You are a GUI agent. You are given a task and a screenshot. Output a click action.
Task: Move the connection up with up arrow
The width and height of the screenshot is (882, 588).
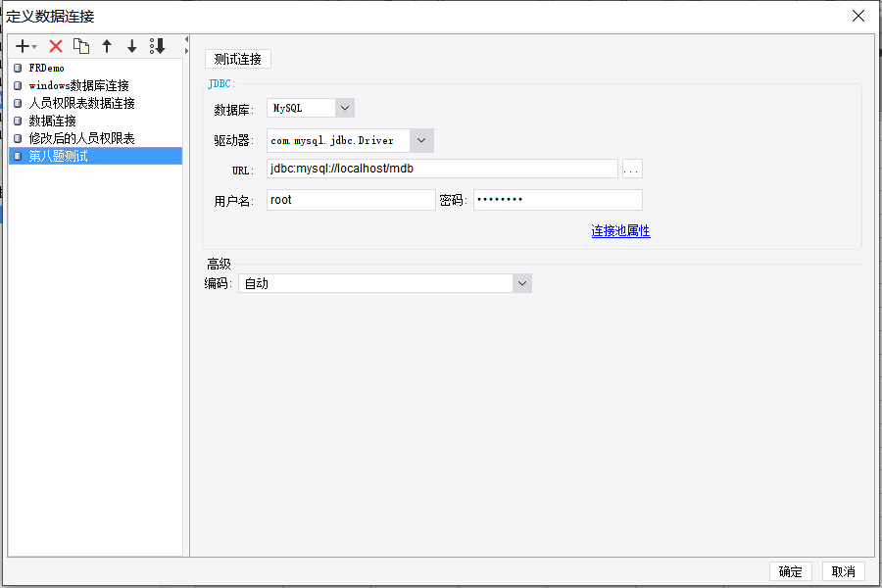click(x=107, y=46)
